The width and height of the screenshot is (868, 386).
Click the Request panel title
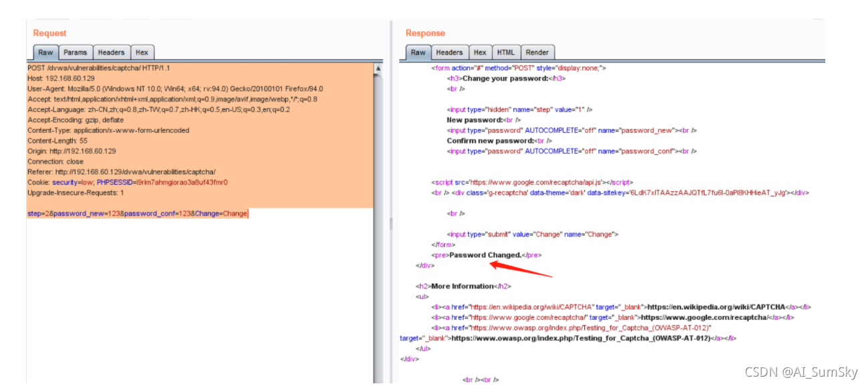[50, 33]
